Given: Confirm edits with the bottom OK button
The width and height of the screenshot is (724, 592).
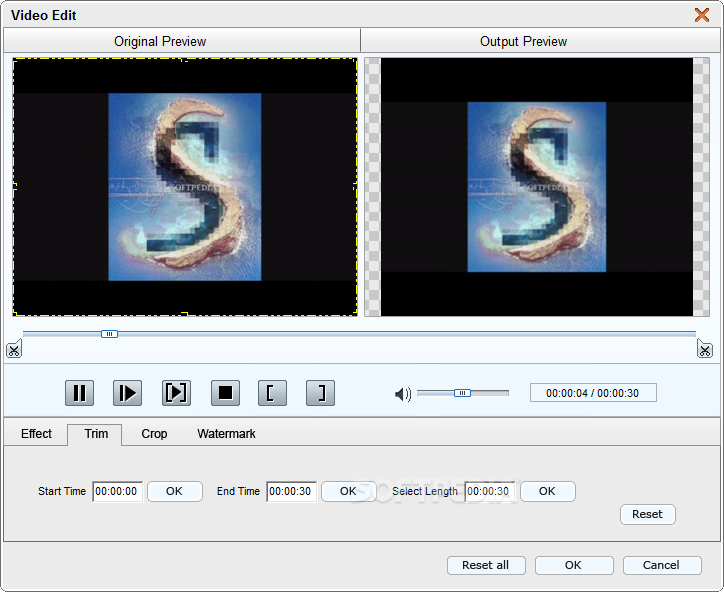Looking at the screenshot, I should pos(574,565).
